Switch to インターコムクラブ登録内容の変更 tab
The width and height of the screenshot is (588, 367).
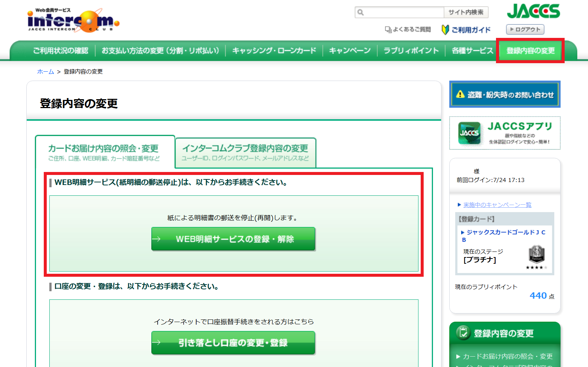pos(246,153)
